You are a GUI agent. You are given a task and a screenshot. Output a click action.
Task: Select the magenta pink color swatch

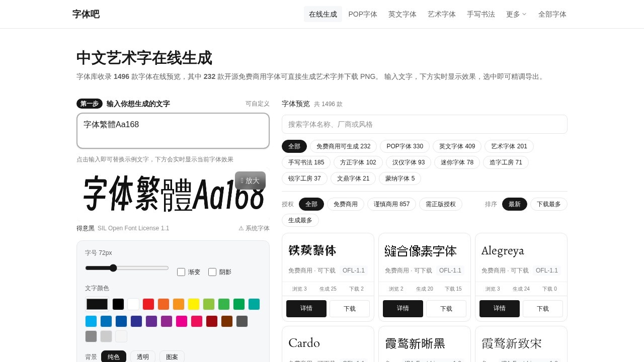[x=182, y=321]
